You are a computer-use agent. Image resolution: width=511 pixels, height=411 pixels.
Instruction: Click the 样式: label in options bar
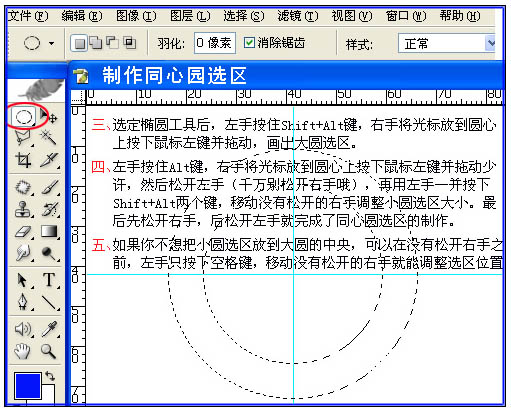click(x=359, y=44)
